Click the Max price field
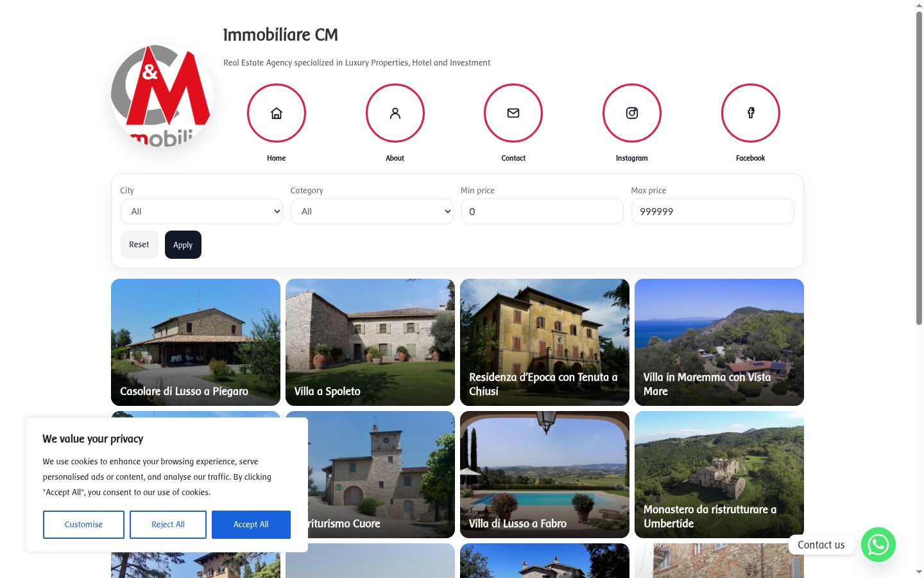 click(713, 211)
